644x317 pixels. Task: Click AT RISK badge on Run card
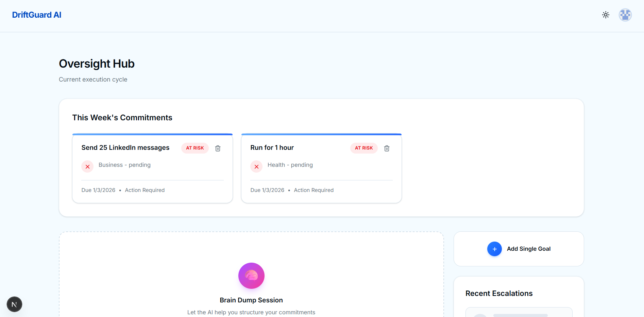point(364,148)
